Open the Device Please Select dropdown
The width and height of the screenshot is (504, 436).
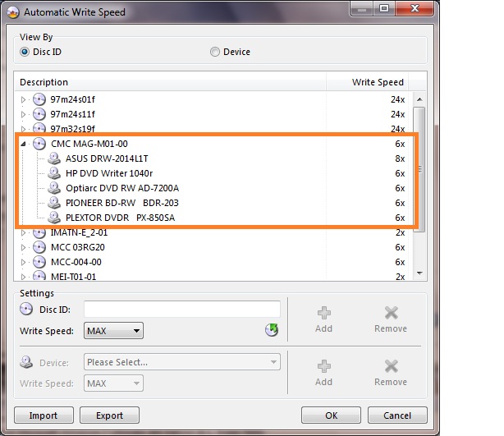click(182, 362)
